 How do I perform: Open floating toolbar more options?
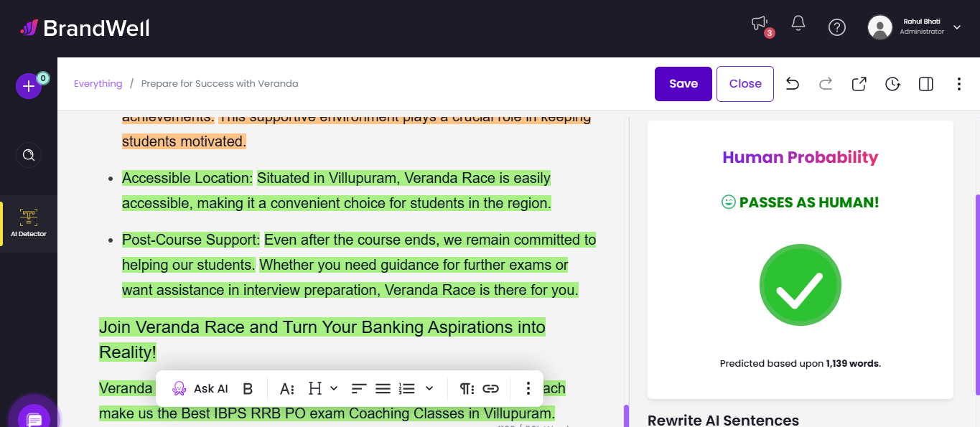coord(528,388)
